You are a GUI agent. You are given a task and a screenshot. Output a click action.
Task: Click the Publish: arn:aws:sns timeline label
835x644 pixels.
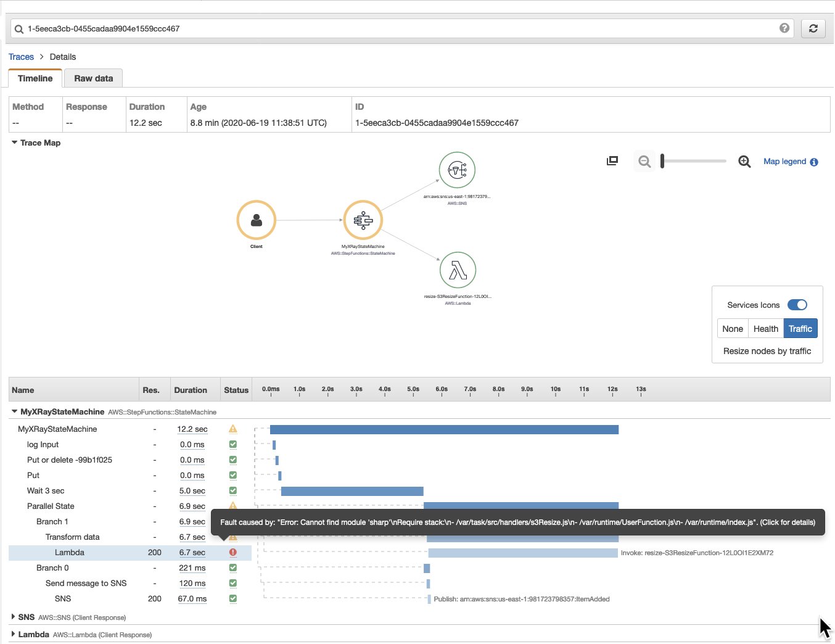coord(522,599)
